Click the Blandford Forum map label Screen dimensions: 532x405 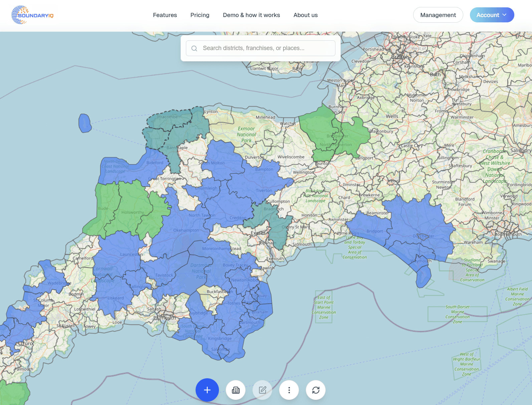[465, 202]
